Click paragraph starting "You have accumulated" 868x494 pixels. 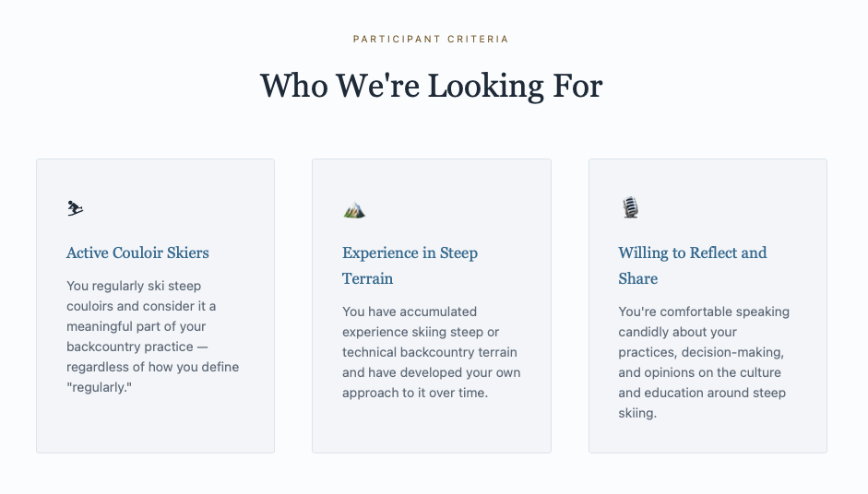pos(431,352)
